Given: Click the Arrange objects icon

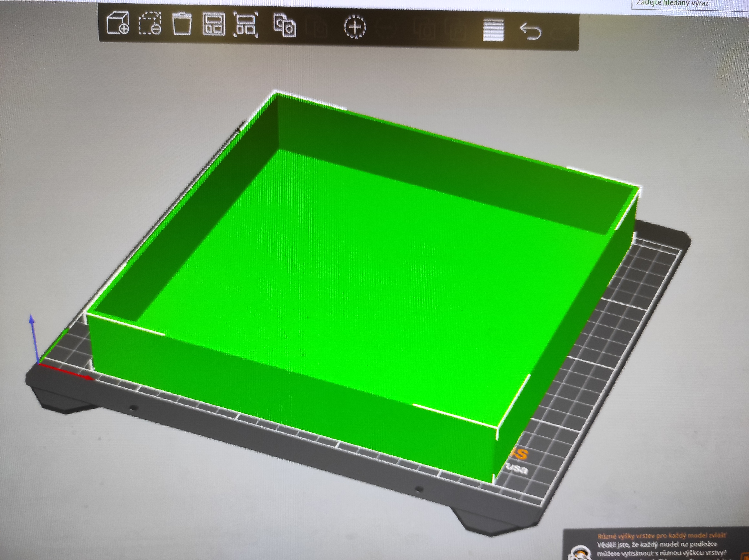Looking at the screenshot, I should 214,24.
